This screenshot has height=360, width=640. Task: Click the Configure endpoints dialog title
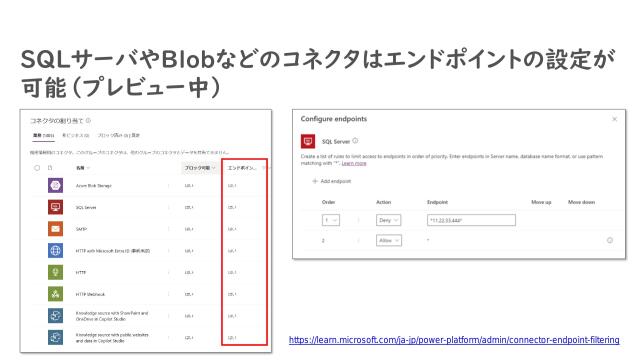pyautogui.click(x=334, y=119)
